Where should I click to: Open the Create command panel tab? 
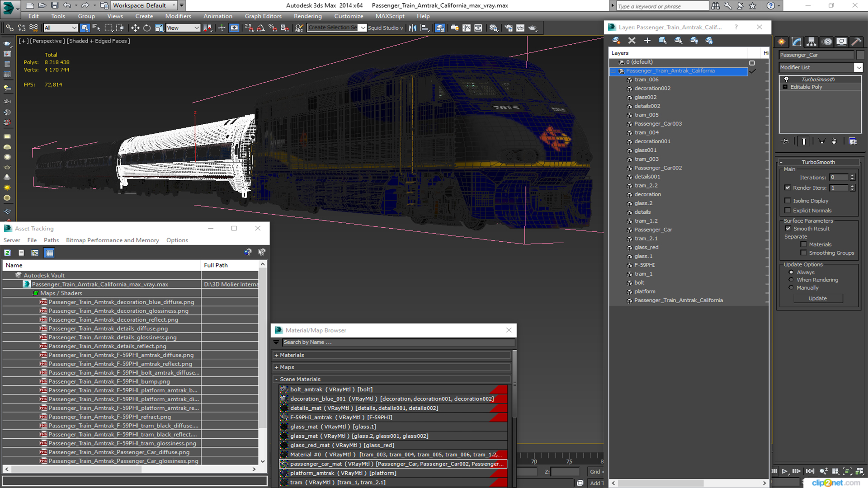click(782, 42)
